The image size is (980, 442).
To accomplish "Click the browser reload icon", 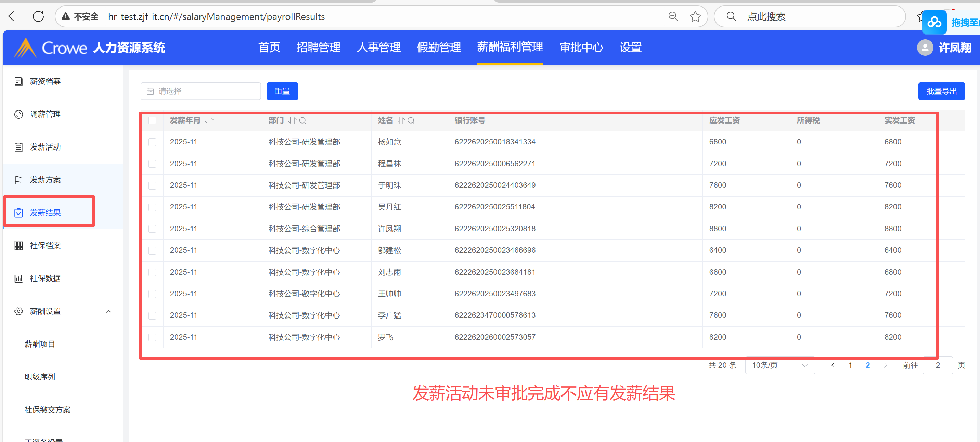I will pos(38,16).
